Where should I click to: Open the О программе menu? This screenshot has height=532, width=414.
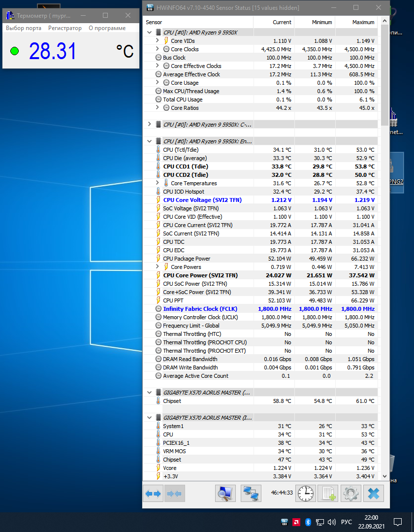point(107,28)
